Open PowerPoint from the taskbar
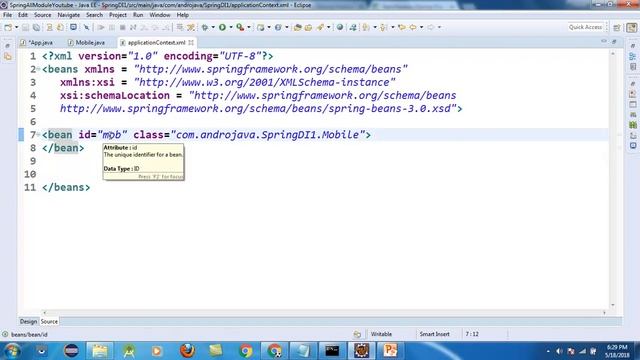Viewport: 640px width, 360px height. [x=390, y=351]
